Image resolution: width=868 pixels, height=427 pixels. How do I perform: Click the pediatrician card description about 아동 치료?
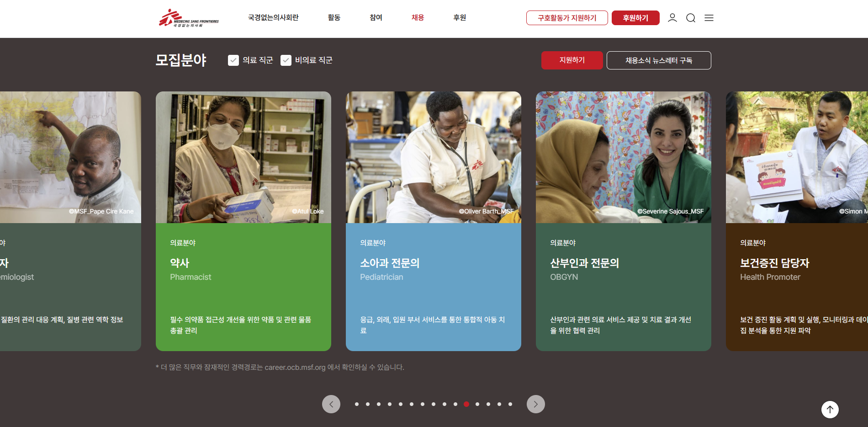point(432,325)
